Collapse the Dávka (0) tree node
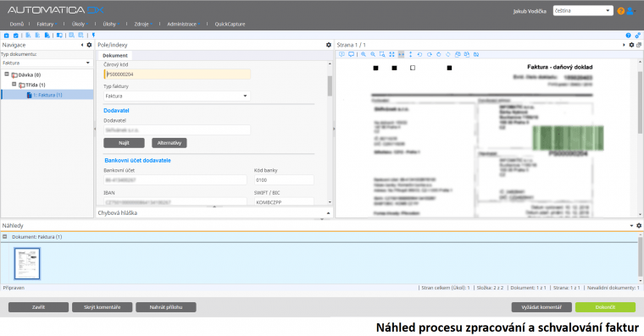 7,74
